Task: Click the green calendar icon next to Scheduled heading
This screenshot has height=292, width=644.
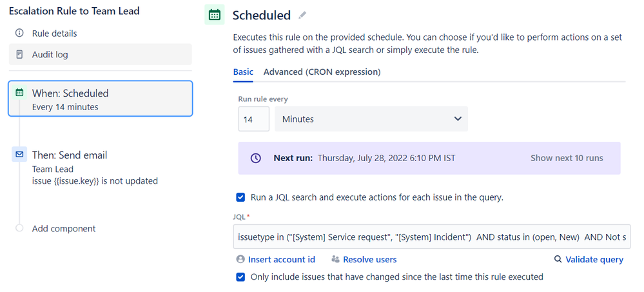Action: (x=215, y=15)
